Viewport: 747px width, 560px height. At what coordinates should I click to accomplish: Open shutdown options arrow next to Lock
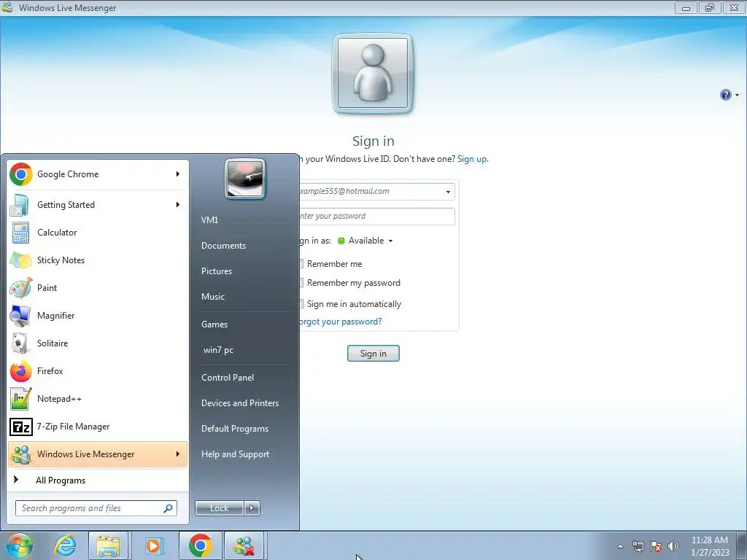pyautogui.click(x=252, y=508)
